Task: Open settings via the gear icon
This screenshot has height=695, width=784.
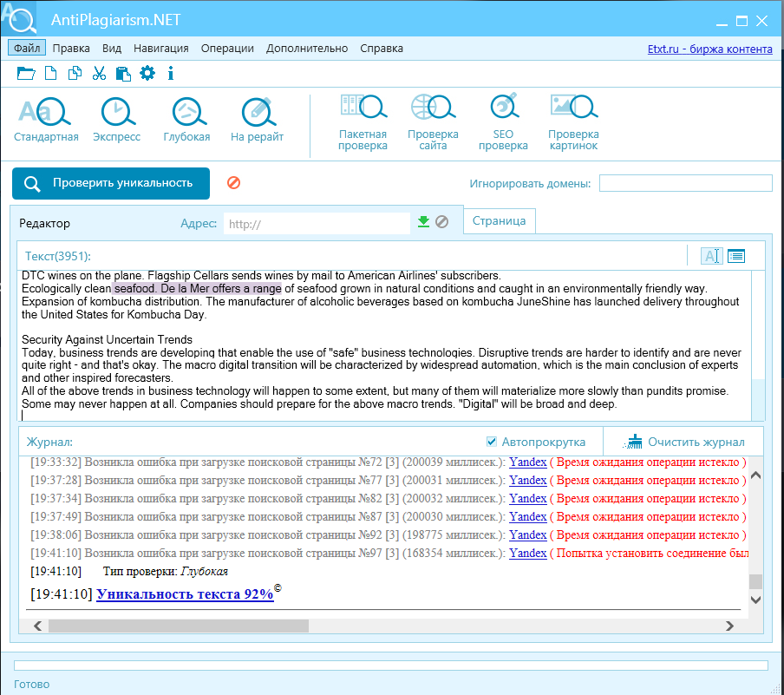Action: coord(147,74)
